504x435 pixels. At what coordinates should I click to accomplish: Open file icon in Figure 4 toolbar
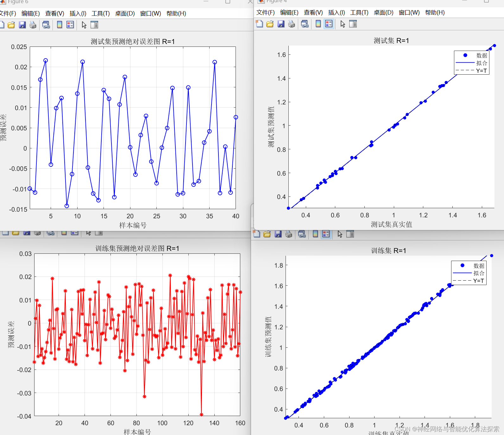270,24
